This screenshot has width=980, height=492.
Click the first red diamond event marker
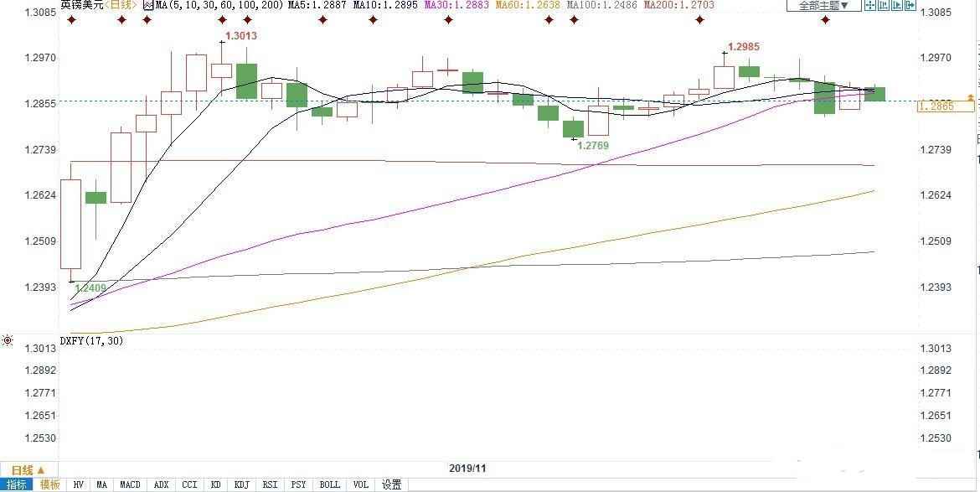(x=72, y=19)
